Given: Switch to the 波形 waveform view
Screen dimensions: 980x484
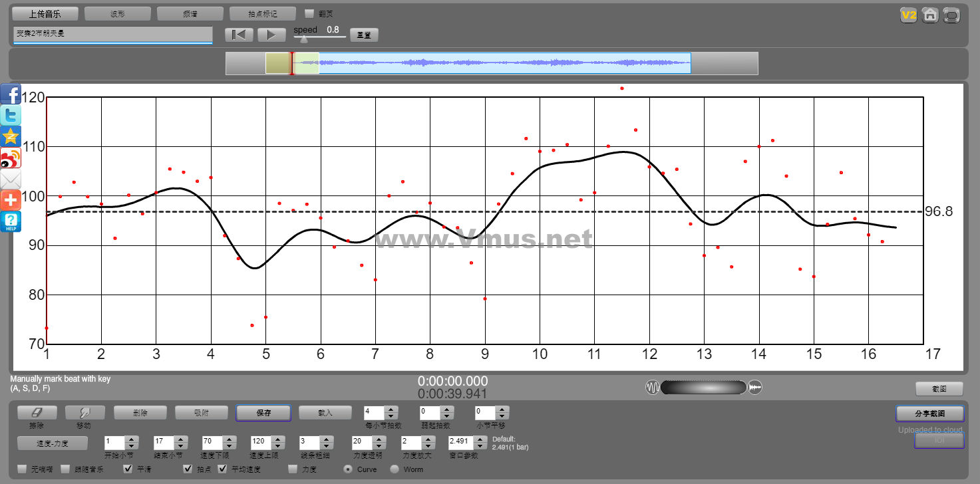Looking at the screenshot, I should pos(118,13).
